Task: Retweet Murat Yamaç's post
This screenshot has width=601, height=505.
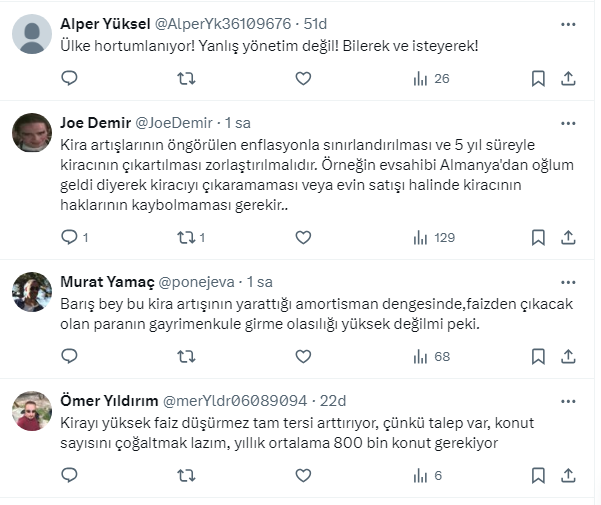Action: (186, 356)
